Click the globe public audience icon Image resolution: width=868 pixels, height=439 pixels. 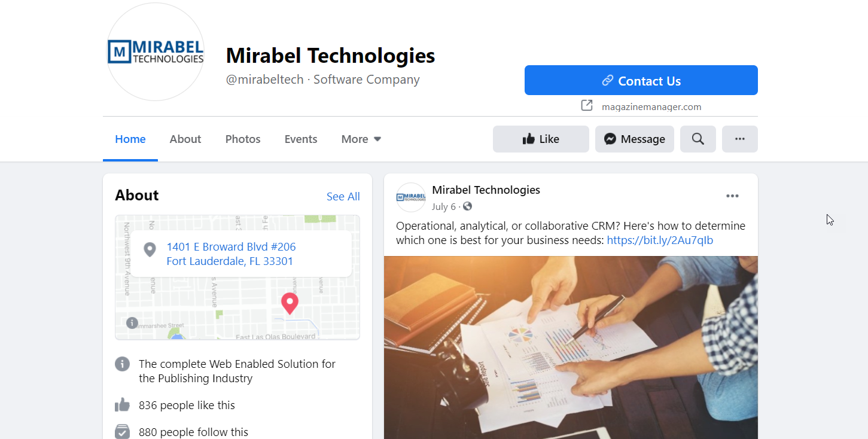[468, 206]
